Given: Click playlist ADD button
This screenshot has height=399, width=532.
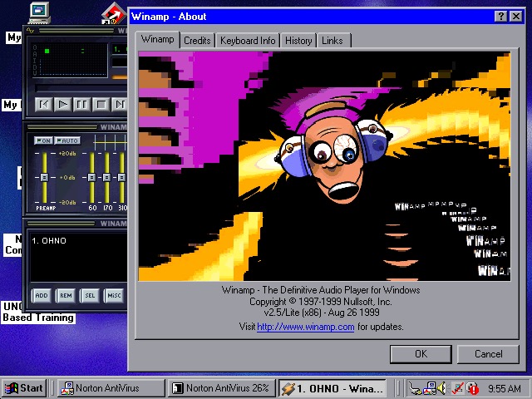Looking at the screenshot, I should coord(42,296).
